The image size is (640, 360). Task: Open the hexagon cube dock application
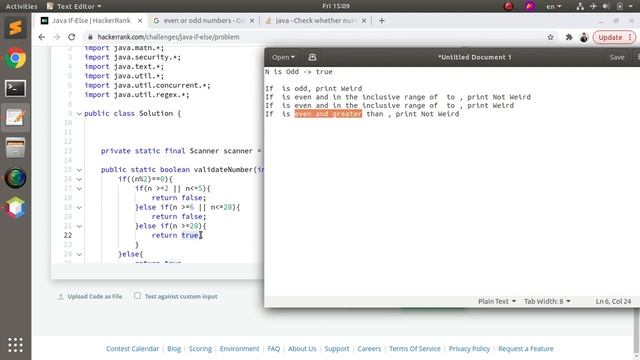tap(16, 208)
